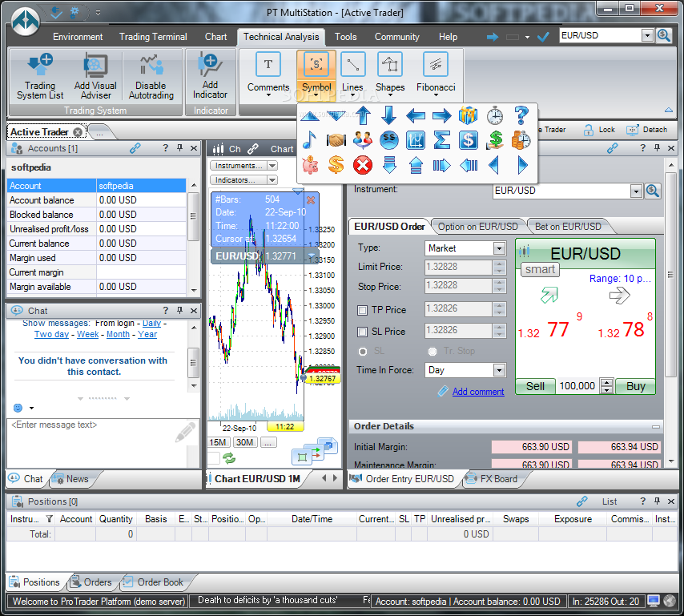
Task: Open Shapes drawing tool
Action: point(390,74)
